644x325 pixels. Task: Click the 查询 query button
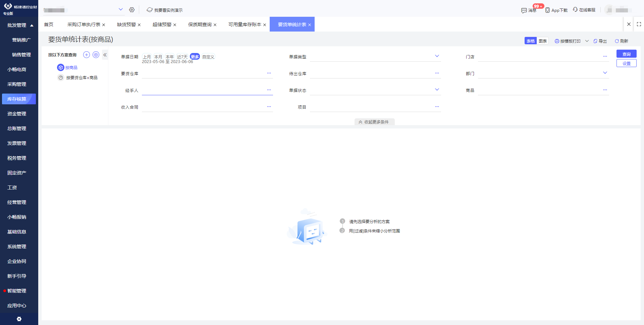coord(627,54)
